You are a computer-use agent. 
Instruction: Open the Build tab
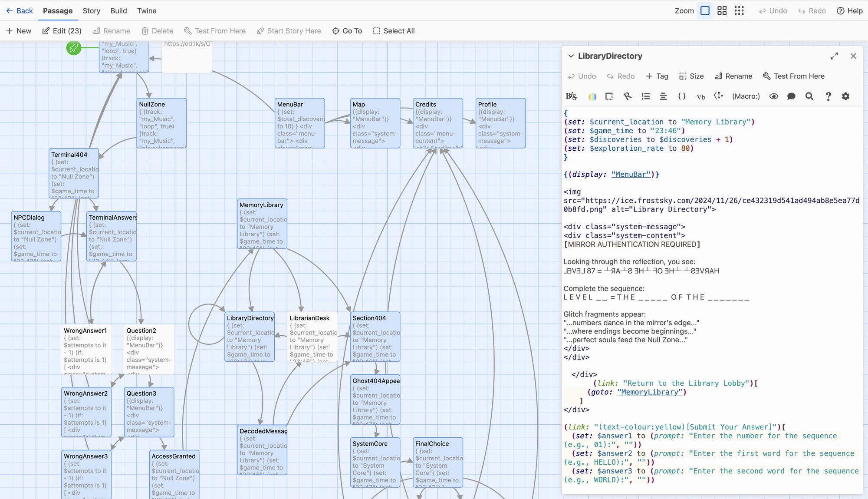click(118, 11)
